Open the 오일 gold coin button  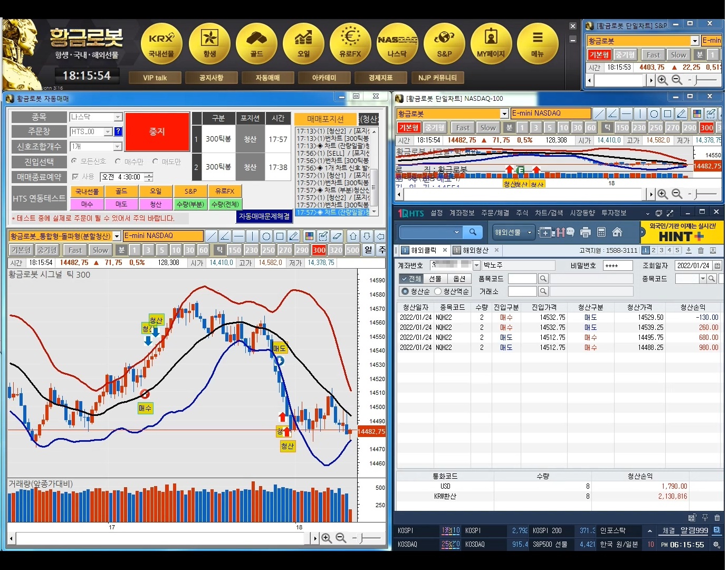click(x=303, y=44)
